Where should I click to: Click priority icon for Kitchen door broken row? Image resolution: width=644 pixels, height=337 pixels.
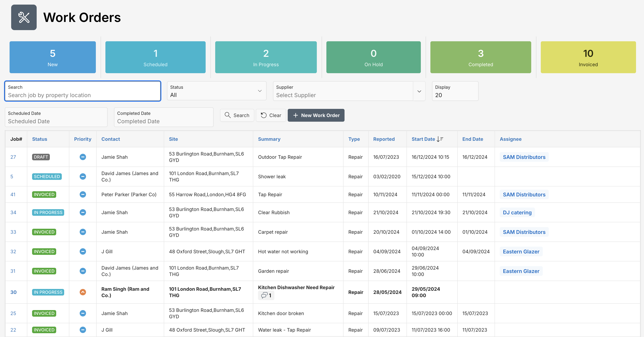[x=83, y=313]
